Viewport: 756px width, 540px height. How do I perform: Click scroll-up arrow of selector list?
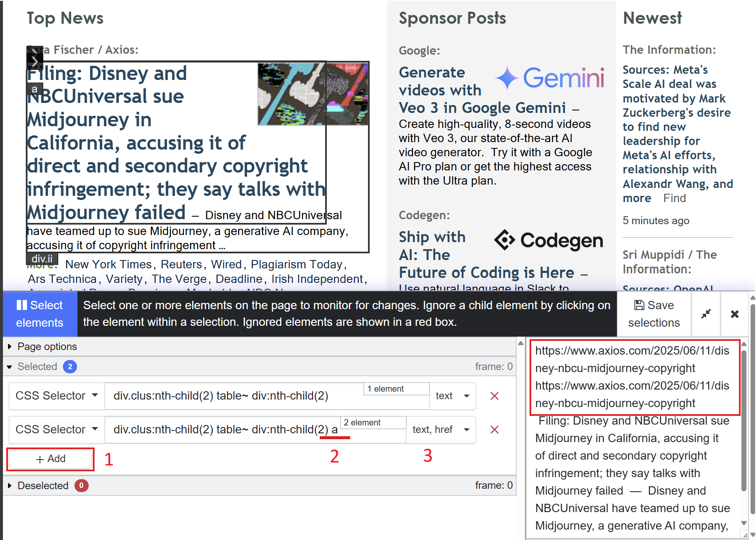point(520,343)
